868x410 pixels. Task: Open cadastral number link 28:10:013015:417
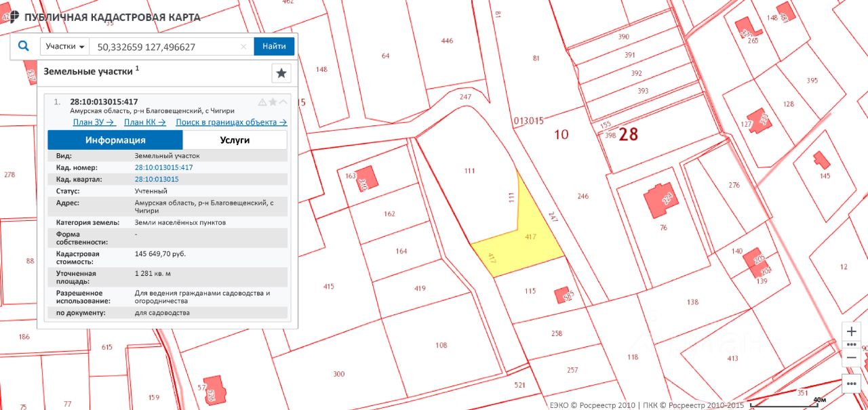[x=164, y=167]
